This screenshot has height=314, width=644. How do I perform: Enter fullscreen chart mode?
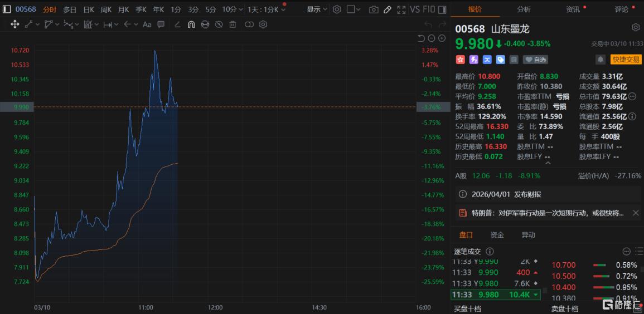pyautogui.click(x=401, y=9)
